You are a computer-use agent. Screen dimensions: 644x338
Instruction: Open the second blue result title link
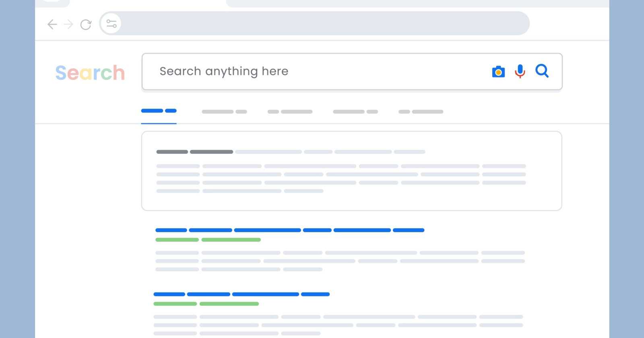tap(242, 294)
